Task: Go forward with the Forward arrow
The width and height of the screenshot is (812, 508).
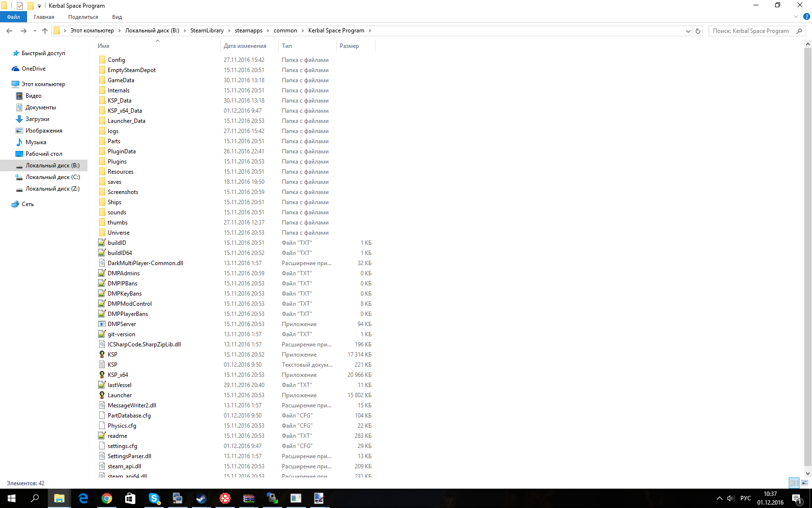Action: coord(23,31)
